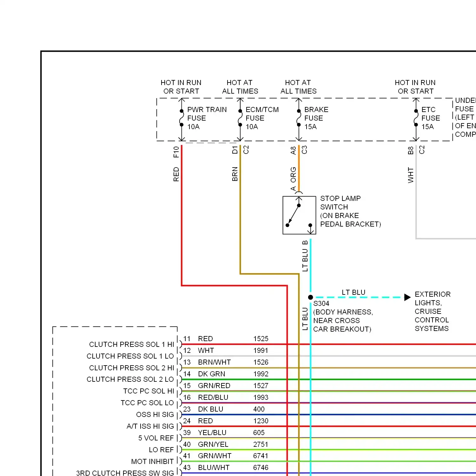Select the C3 connector label
Viewport: 476px width, 476px height.
pos(304,150)
